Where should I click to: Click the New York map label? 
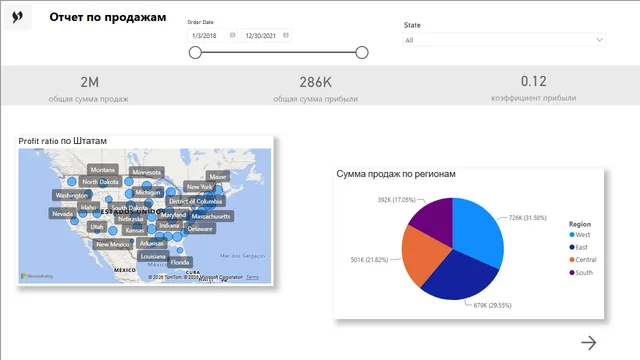coord(200,187)
